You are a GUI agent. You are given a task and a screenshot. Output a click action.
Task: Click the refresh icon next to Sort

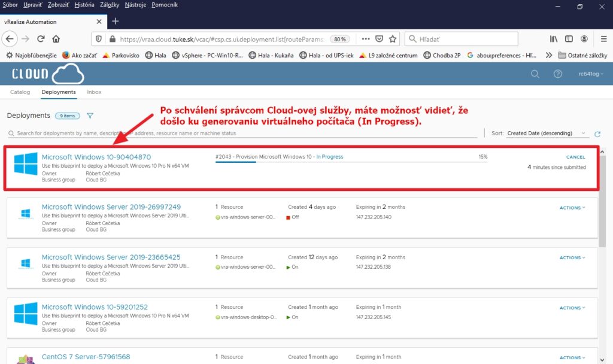tap(597, 134)
